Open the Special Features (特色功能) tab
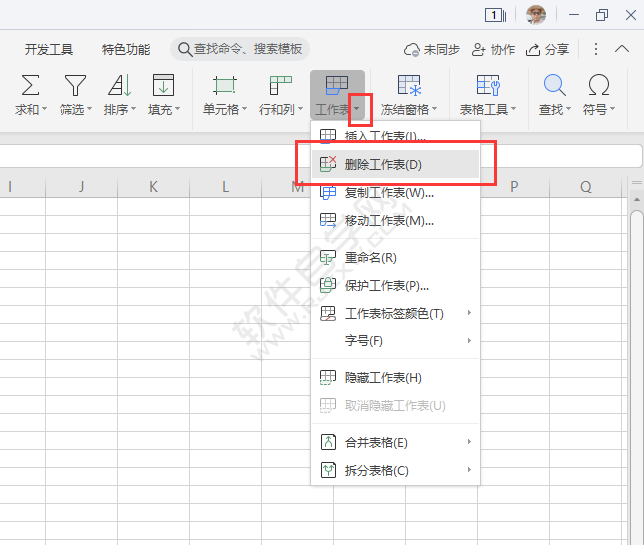The height and width of the screenshot is (545, 644). [126, 50]
